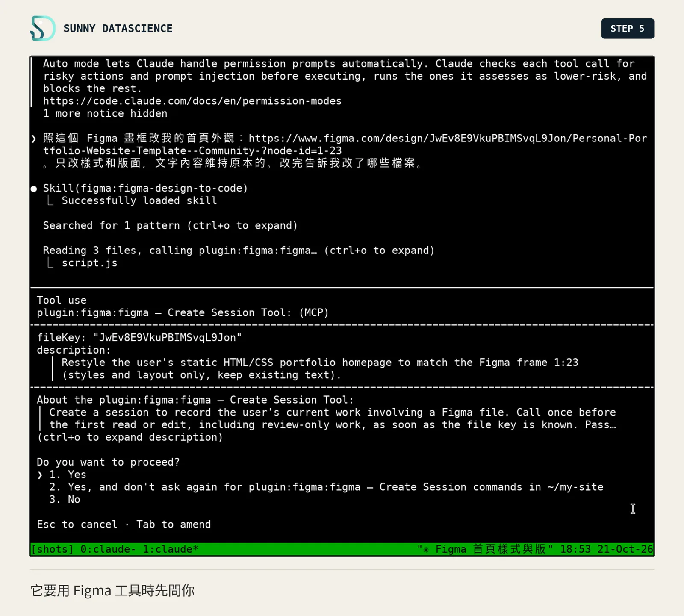Select option "3. No"
This screenshot has width=684, height=616.
tap(65, 499)
